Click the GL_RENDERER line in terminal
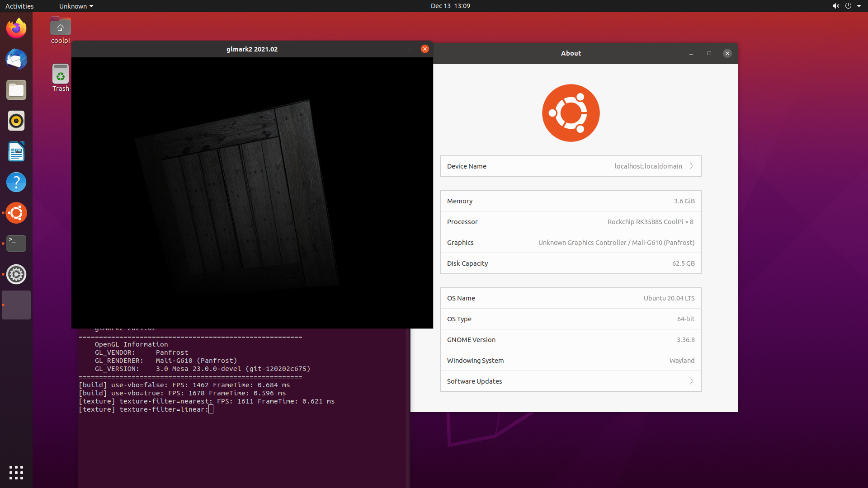 click(166, 361)
